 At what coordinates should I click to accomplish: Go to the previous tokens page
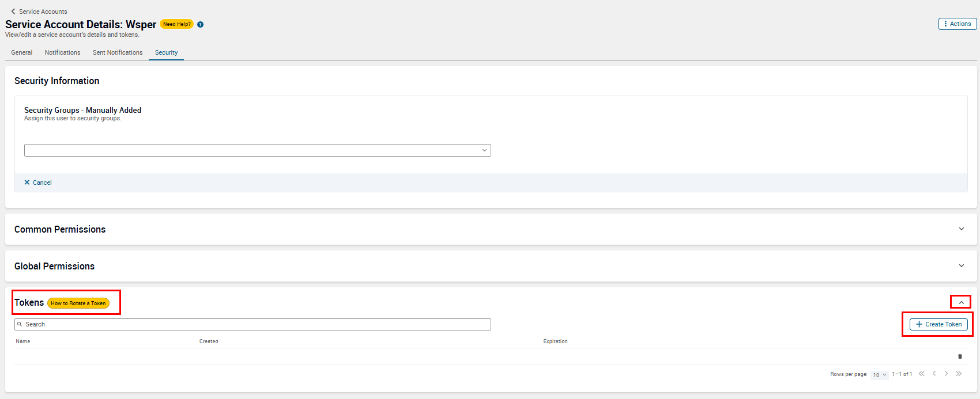click(x=934, y=374)
